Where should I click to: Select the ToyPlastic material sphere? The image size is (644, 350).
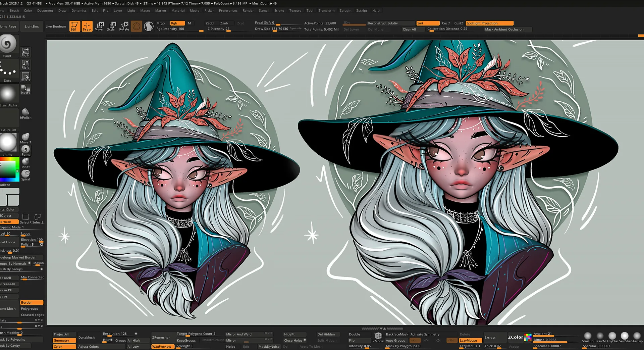coord(612,337)
